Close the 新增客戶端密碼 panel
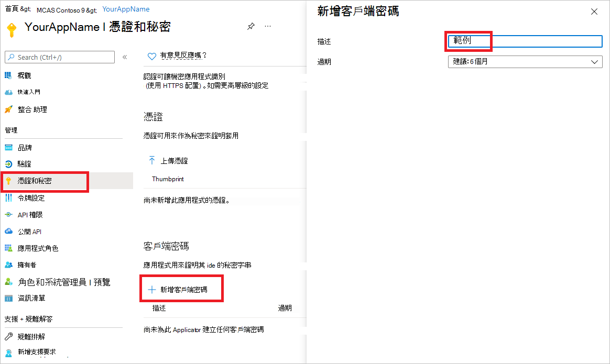Image resolution: width=610 pixels, height=364 pixels. (x=594, y=12)
